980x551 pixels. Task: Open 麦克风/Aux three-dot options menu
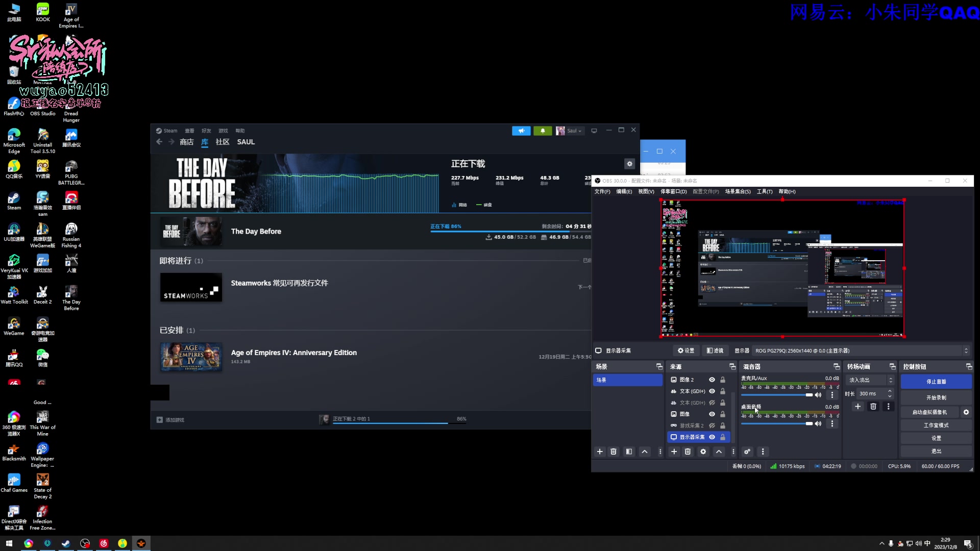coord(832,395)
